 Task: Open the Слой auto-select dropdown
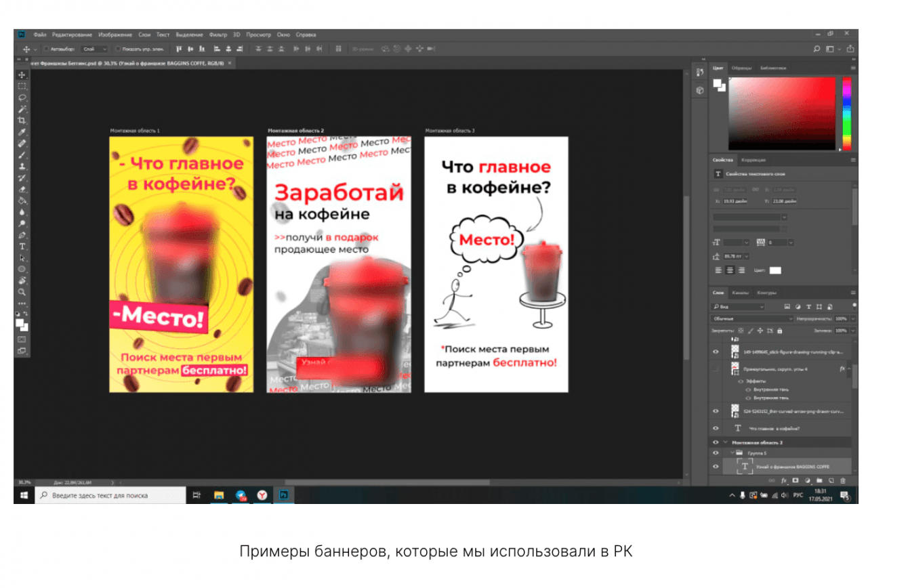[x=94, y=49]
